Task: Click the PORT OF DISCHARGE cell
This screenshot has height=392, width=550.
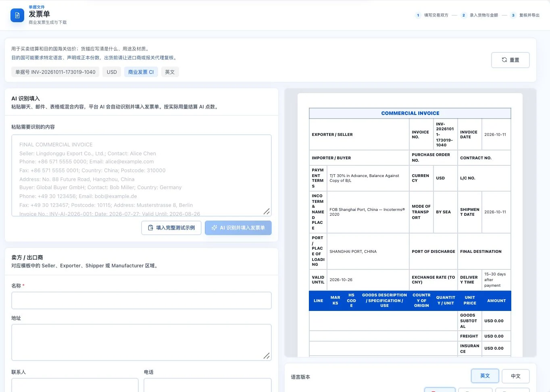Action: tap(433, 252)
